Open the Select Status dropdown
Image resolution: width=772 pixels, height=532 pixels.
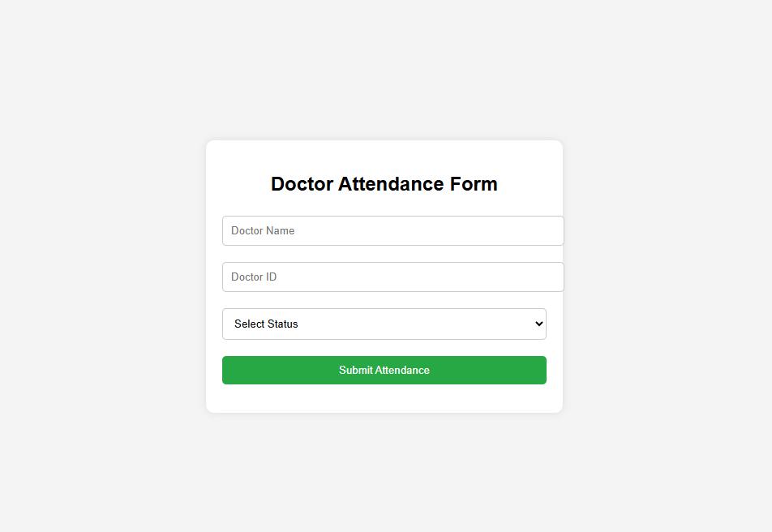click(x=384, y=324)
